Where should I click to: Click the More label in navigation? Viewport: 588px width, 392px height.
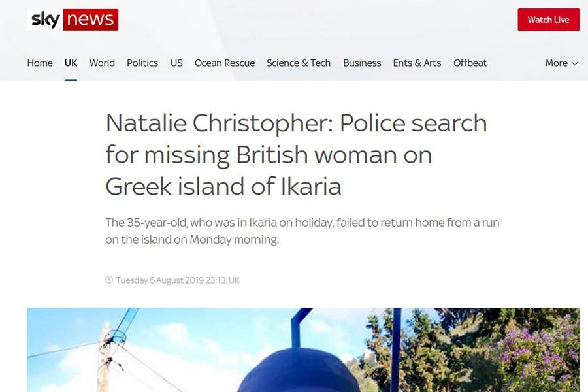557,63
